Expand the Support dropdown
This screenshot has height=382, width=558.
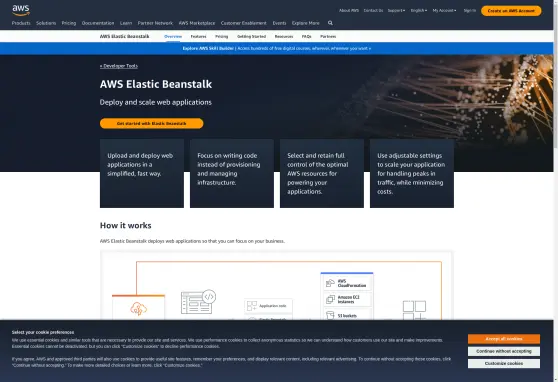[396, 11]
